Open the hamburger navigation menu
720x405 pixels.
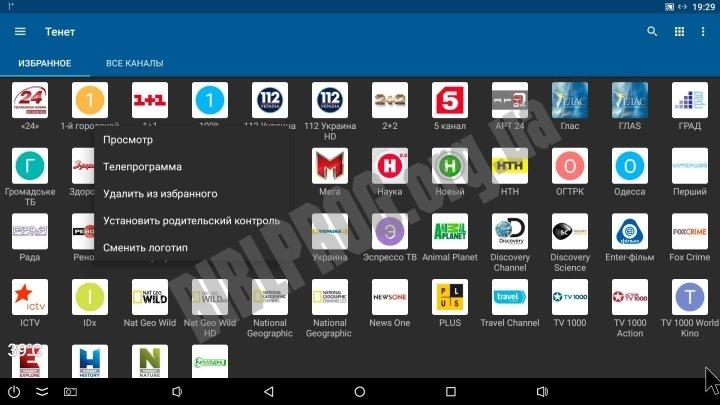(x=20, y=31)
